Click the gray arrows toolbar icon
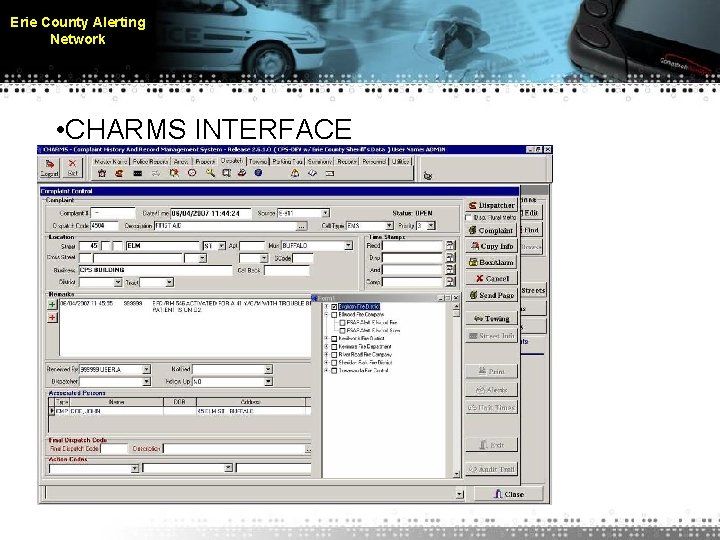Screen dimensions: 720x540 point(156,173)
